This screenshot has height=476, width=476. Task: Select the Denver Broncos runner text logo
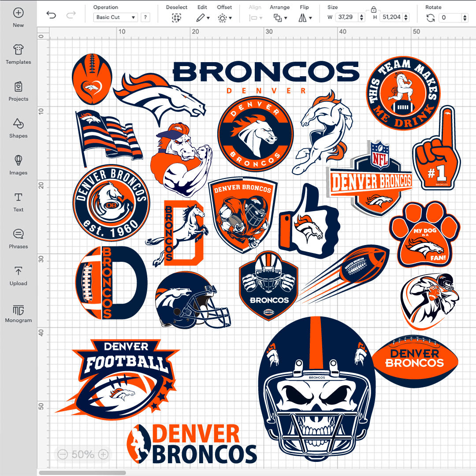click(192, 444)
